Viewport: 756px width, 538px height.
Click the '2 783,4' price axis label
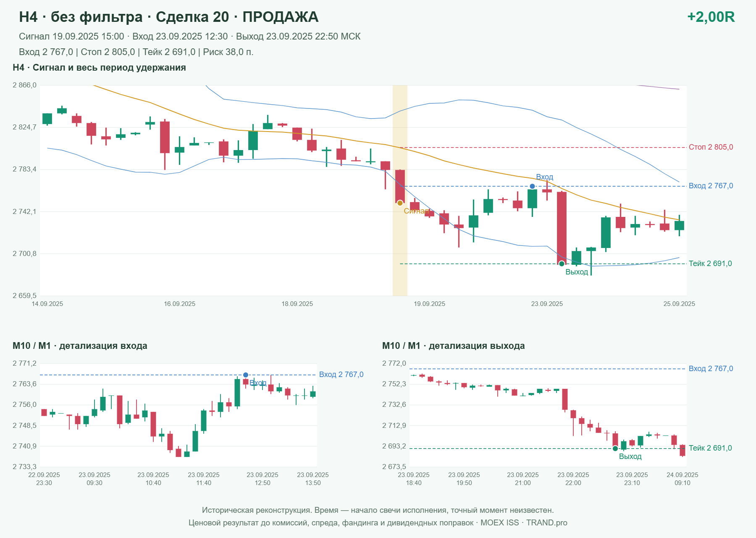(24, 169)
